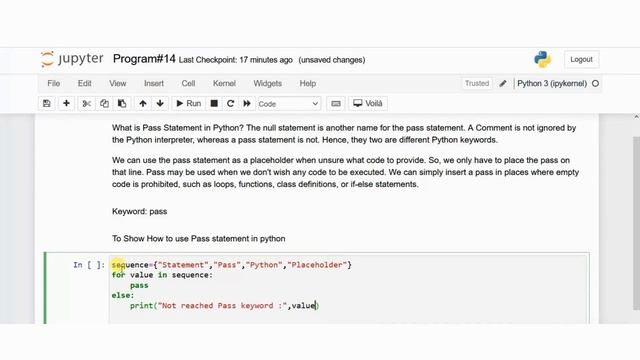Viewport: 640px width, 360px height.
Task: Click the Trusted notebook indicator
Action: tap(477, 83)
